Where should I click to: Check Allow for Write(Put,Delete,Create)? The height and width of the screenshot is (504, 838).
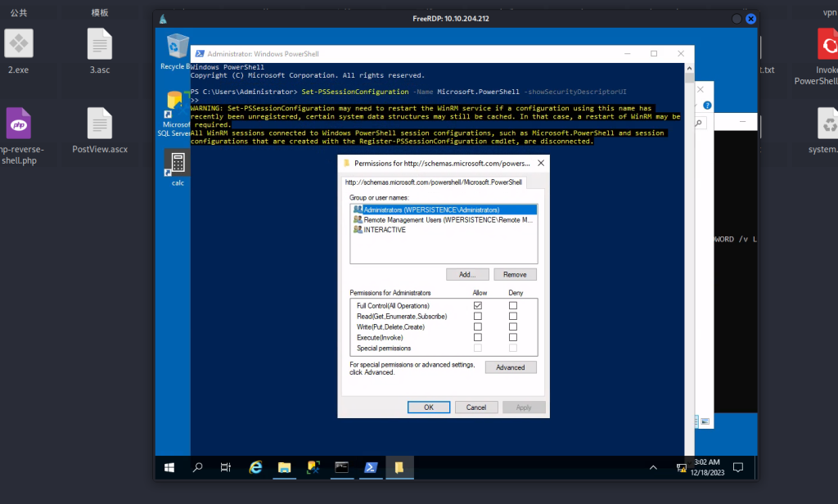tap(478, 326)
